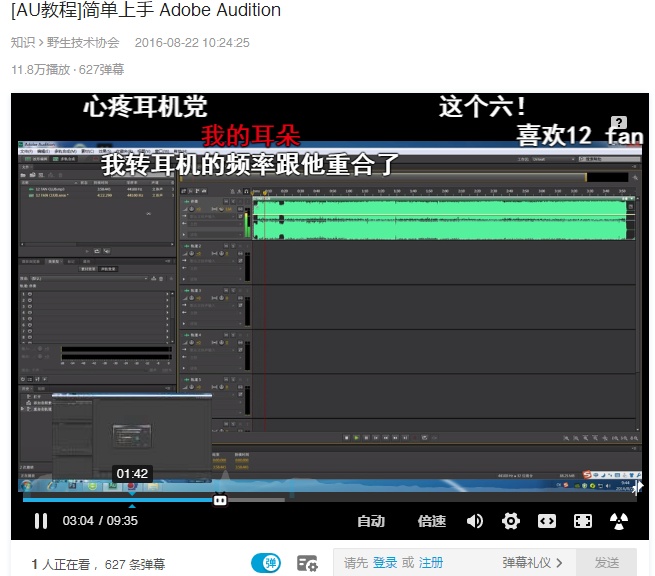Click the 注册 register link

[431, 563]
